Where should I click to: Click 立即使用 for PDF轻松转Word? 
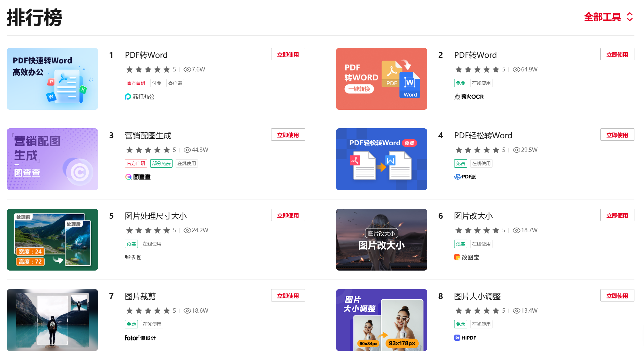[617, 135]
